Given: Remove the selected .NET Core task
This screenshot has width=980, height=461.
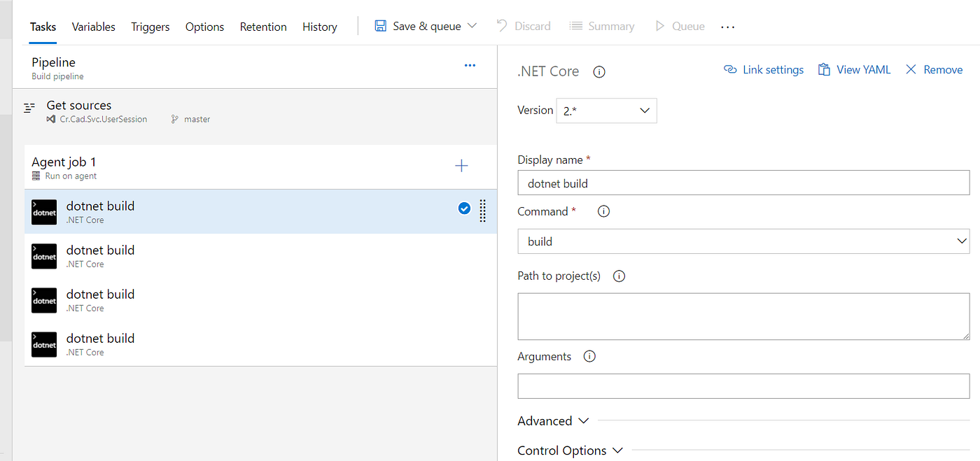Looking at the screenshot, I should [x=934, y=69].
